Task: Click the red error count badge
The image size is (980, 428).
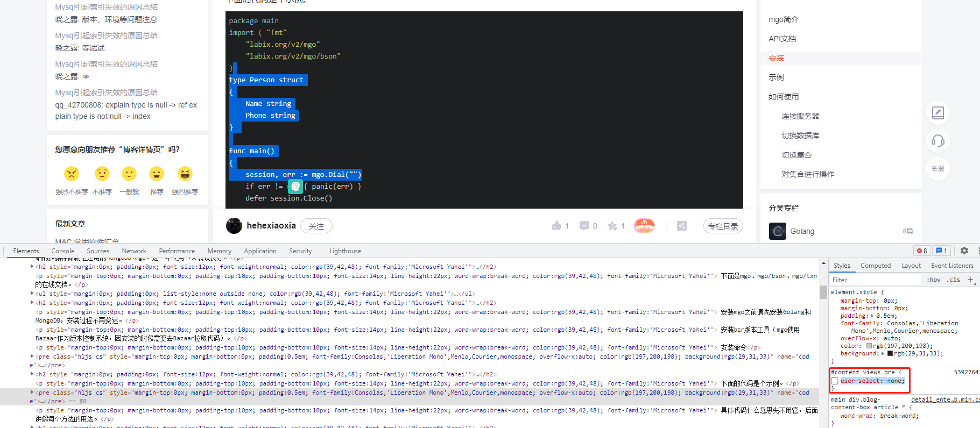Action: 922,251
